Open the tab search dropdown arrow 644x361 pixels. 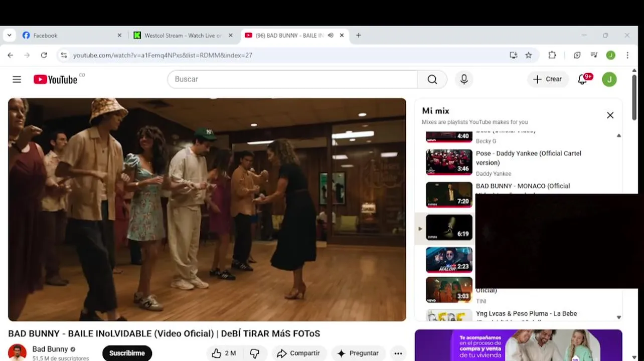click(x=9, y=36)
